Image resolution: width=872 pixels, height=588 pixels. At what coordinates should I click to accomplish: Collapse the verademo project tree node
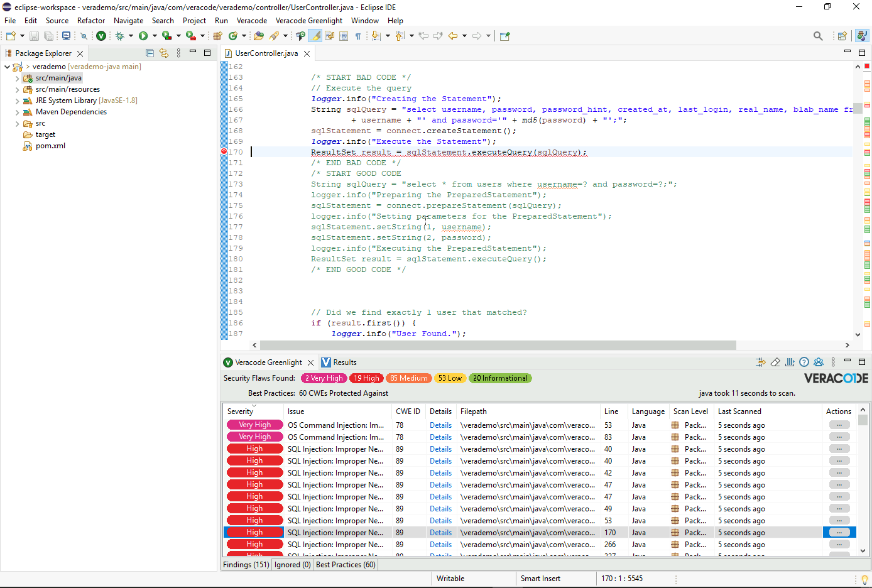(x=7, y=67)
